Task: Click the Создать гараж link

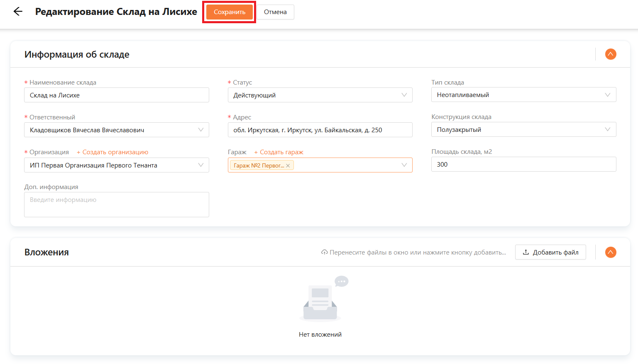Action: coord(279,152)
